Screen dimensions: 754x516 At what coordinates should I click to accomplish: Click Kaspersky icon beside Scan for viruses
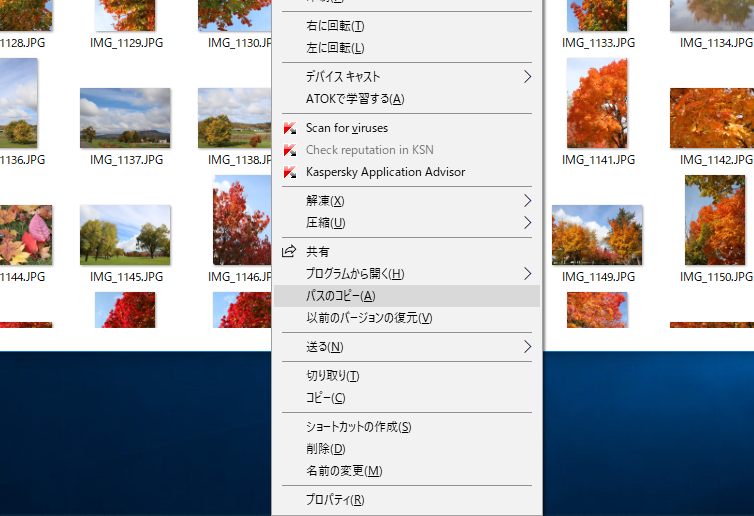tap(290, 128)
